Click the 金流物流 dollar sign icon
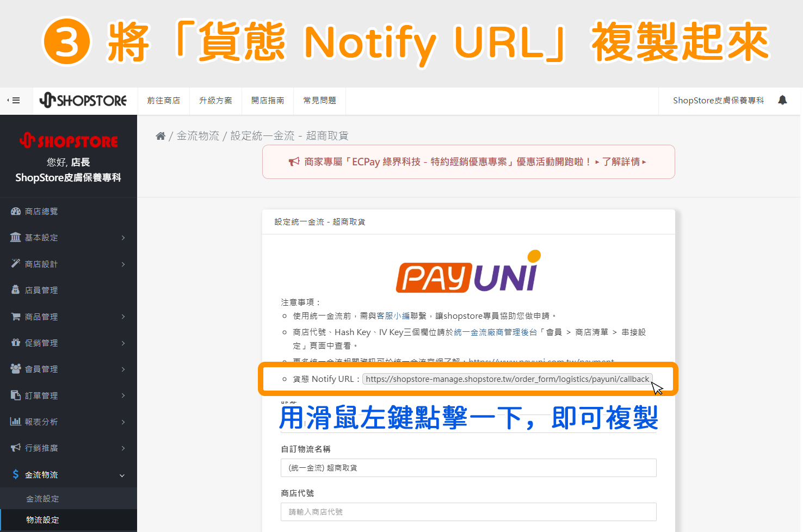 (x=16, y=474)
